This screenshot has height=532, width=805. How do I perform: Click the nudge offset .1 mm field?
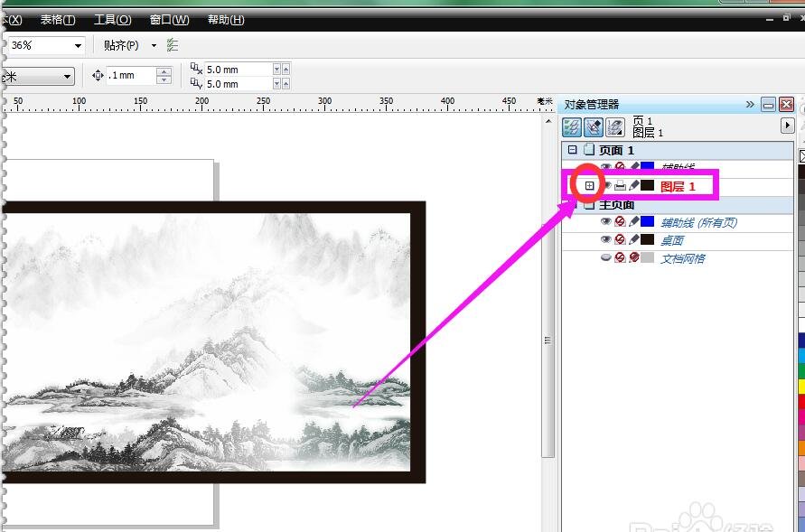131,76
